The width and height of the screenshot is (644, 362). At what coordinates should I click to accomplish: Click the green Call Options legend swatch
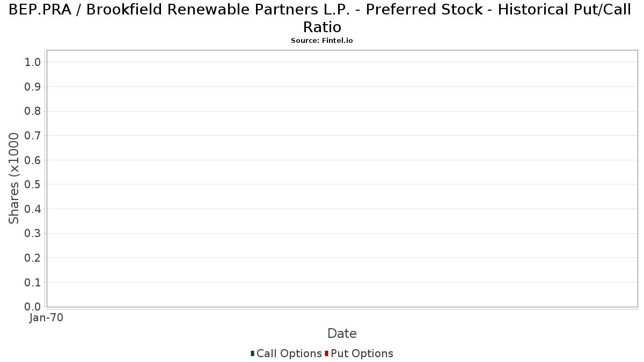252,353
